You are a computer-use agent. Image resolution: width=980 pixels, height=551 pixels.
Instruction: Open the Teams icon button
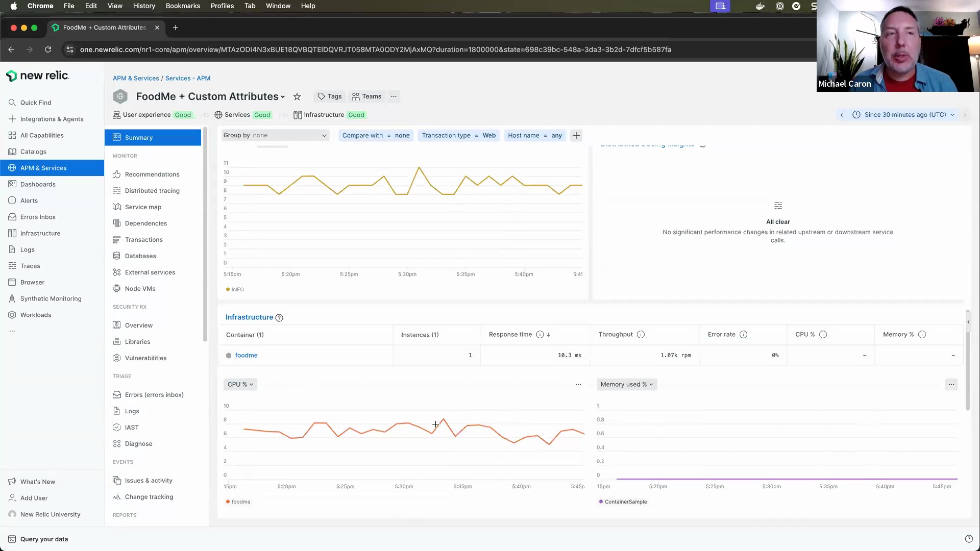[x=366, y=96]
